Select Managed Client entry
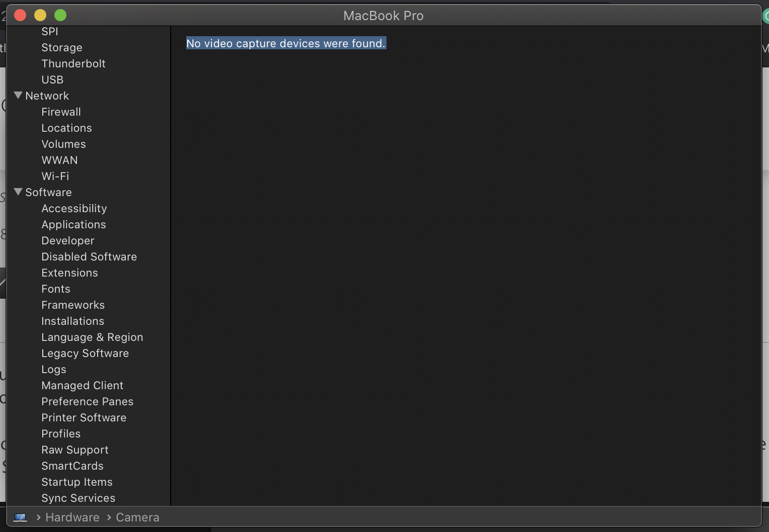 tap(82, 385)
